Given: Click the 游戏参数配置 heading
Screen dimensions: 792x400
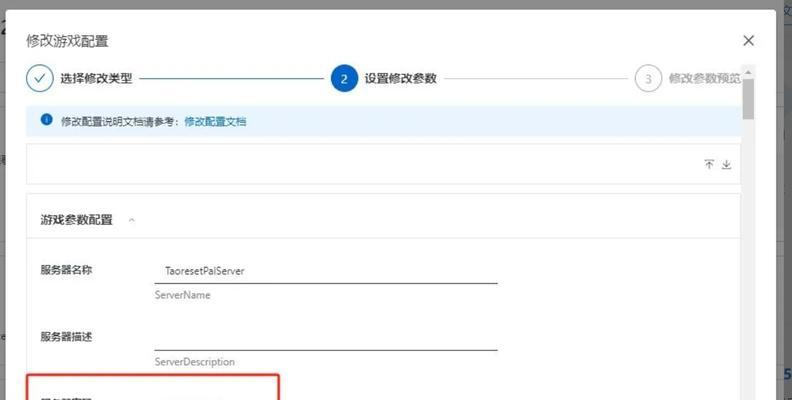Looking at the screenshot, I should [76, 220].
